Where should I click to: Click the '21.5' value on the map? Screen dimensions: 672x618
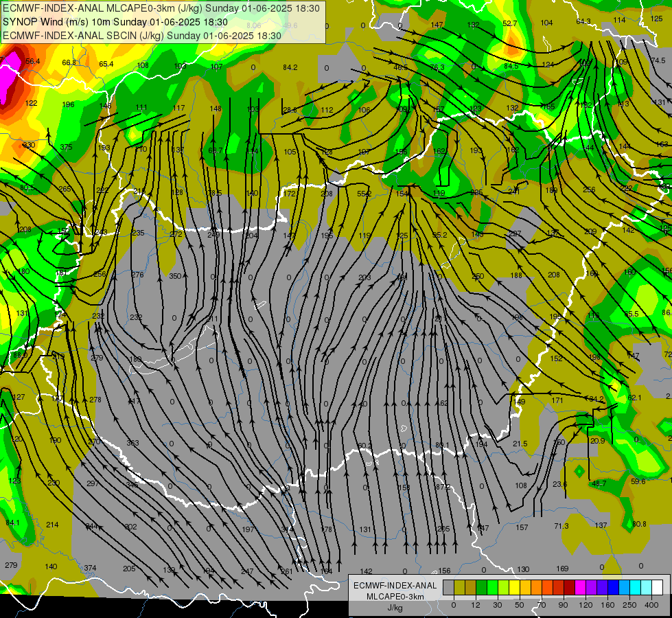click(520, 444)
